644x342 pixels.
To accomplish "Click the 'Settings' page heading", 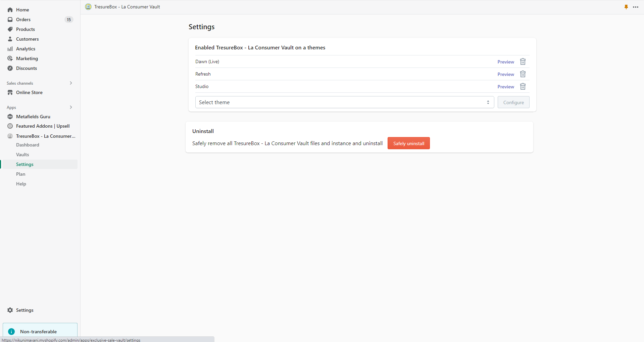I will 201,27.
